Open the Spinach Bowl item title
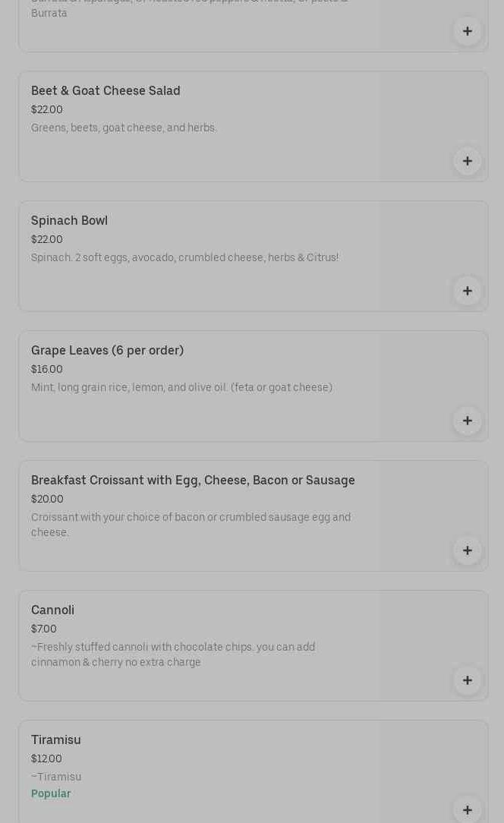Image resolution: width=504 pixels, height=823 pixels. click(x=69, y=221)
